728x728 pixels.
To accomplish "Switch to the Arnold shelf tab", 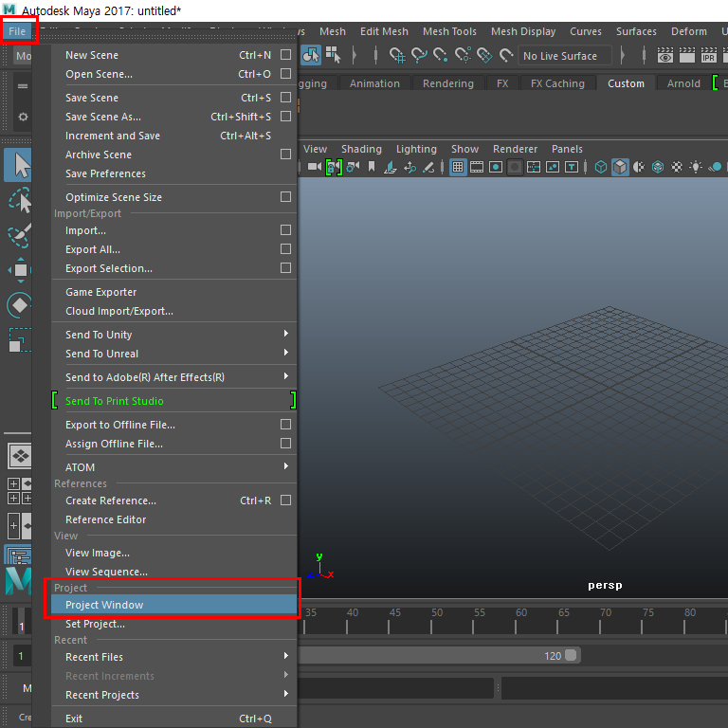I will coord(683,83).
